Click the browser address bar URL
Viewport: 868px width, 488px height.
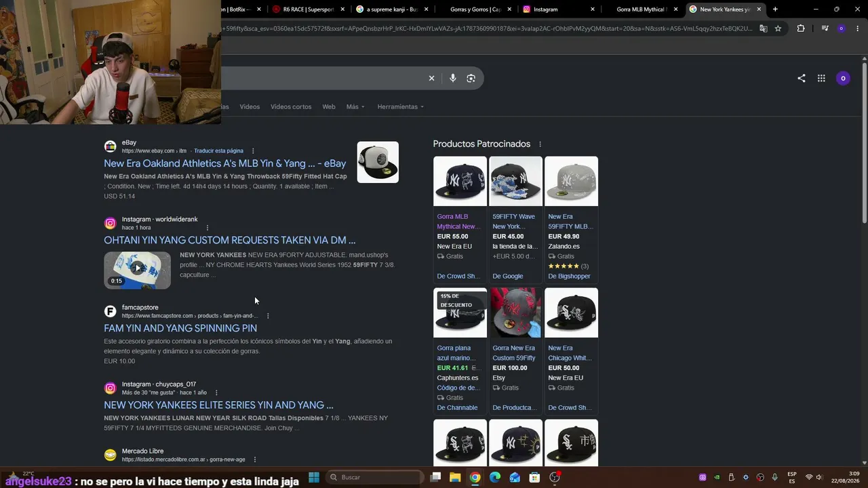click(x=487, y=28)
